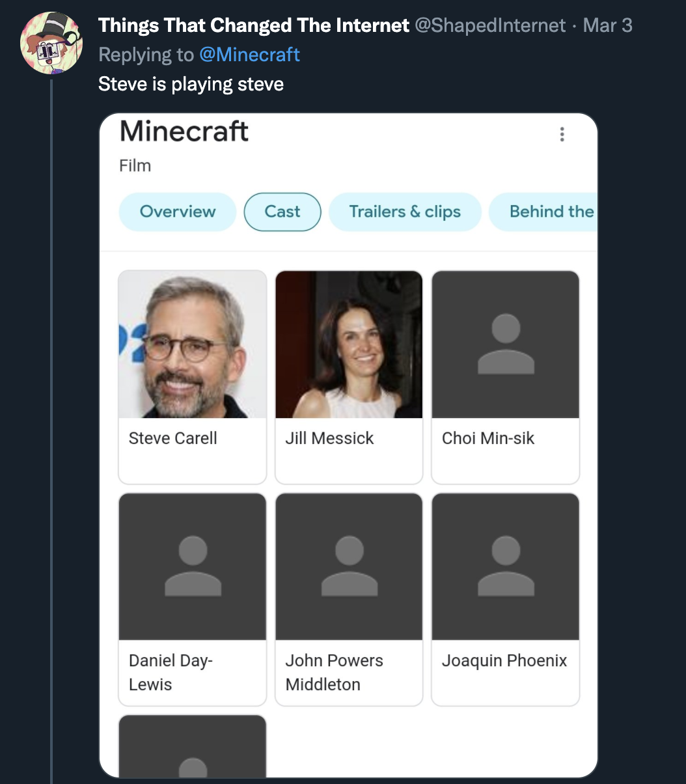Click Choi Min-sik placeholder avatar icon

506,344
